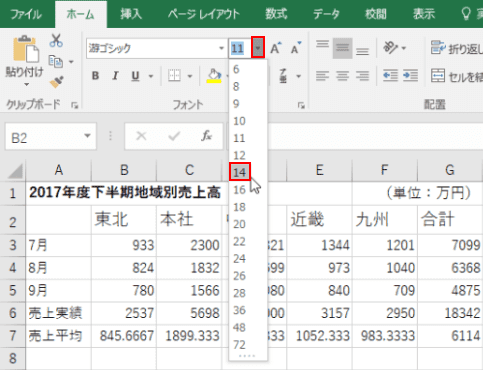The height and width of the screenshot is (370, 483).
Task: Switch to the 数式 (Formulas) tab
Action: pyautogui.click(x=276, y=14)
